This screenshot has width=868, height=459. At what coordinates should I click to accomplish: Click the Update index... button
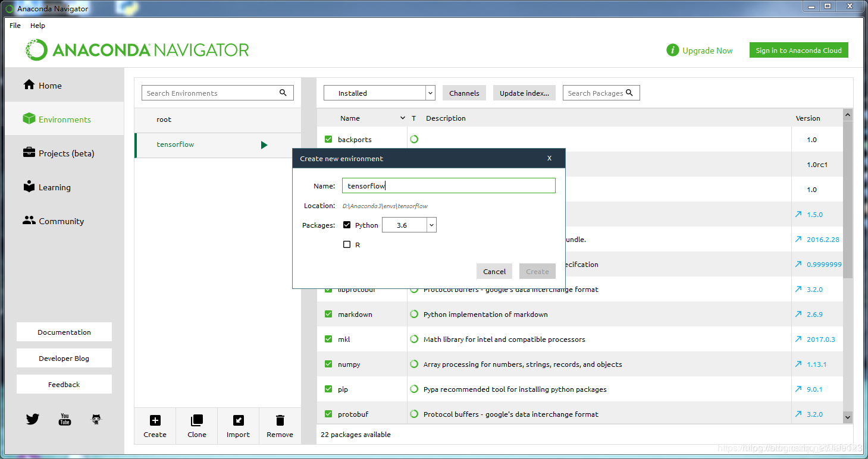[x=524, y=93]
